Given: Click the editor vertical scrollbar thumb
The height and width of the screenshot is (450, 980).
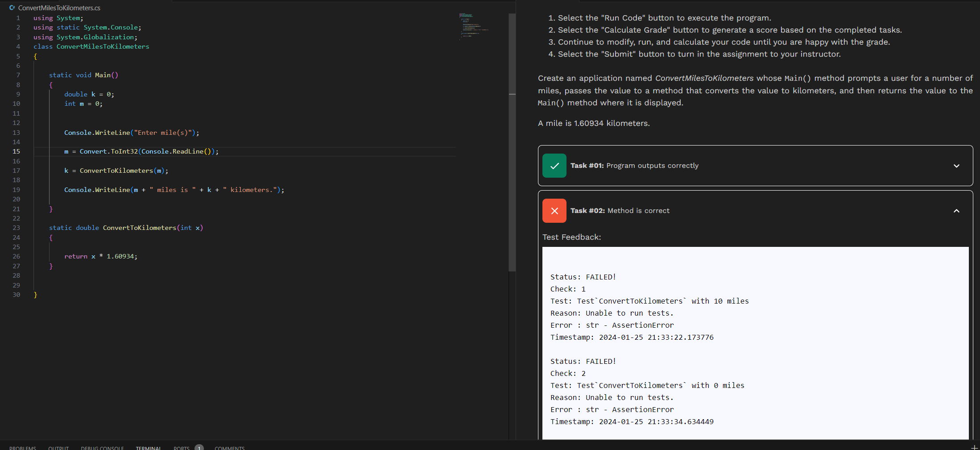Looking at the screenshot, I should [x=512, y=142].
